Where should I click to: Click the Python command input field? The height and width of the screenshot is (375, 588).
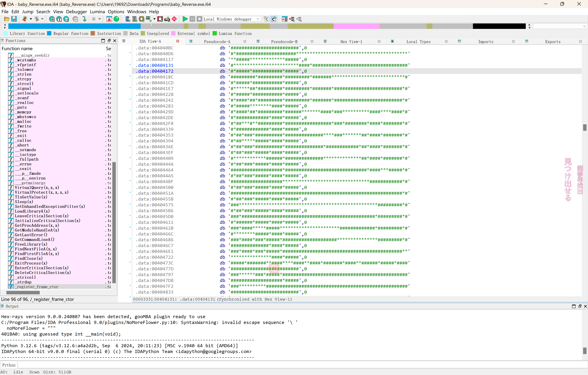coord(302,365)
